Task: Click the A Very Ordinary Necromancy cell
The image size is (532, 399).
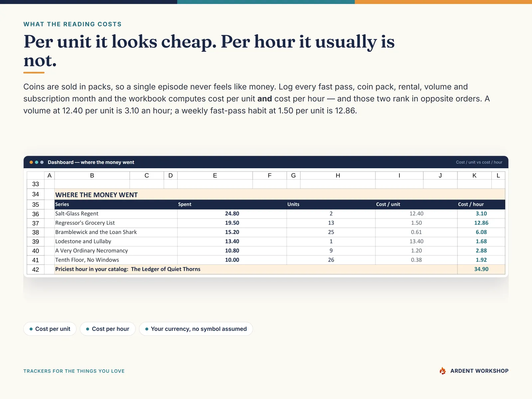Action: coord(116,251)
